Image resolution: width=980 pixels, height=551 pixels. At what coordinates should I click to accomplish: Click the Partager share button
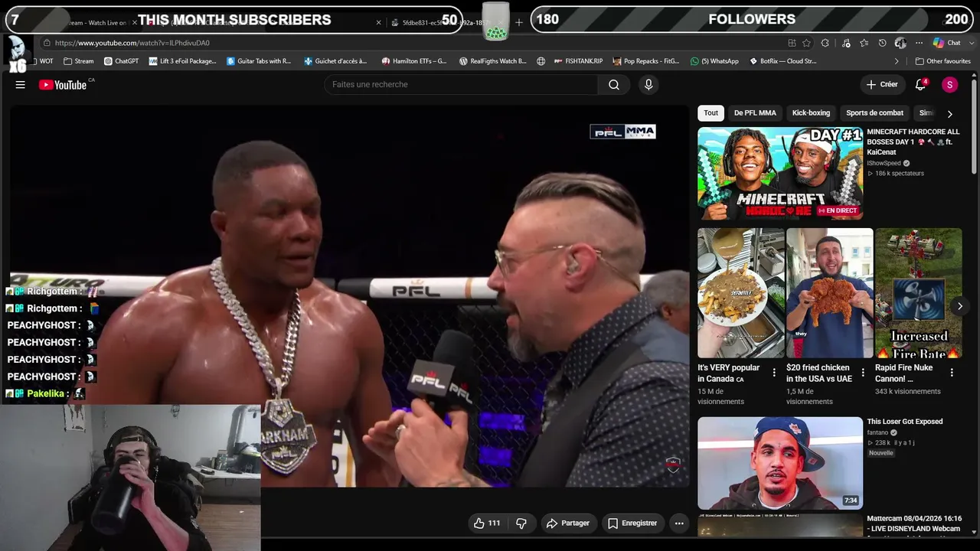568,523
